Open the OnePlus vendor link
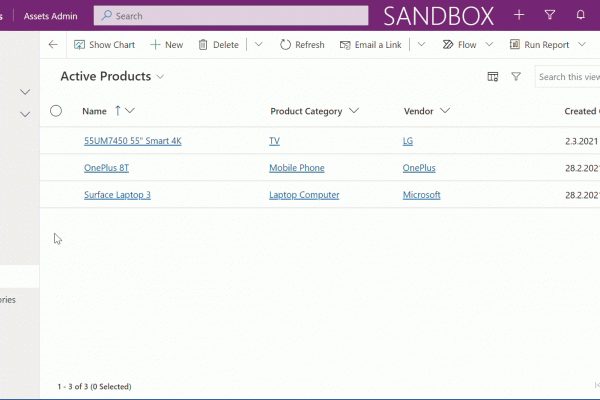 419,168
